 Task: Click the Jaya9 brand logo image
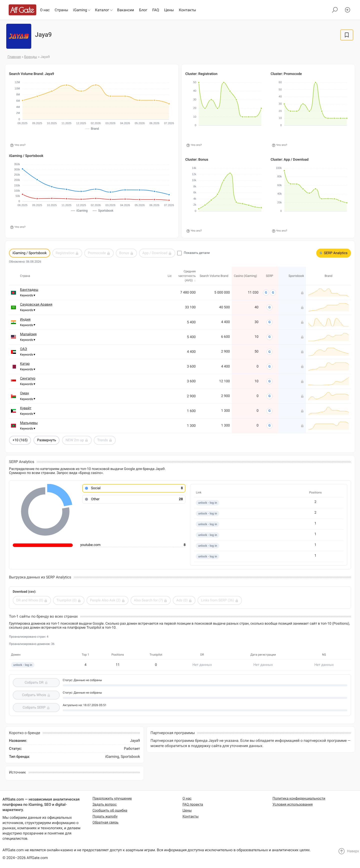pyautogui.click(x=19, y=36)
